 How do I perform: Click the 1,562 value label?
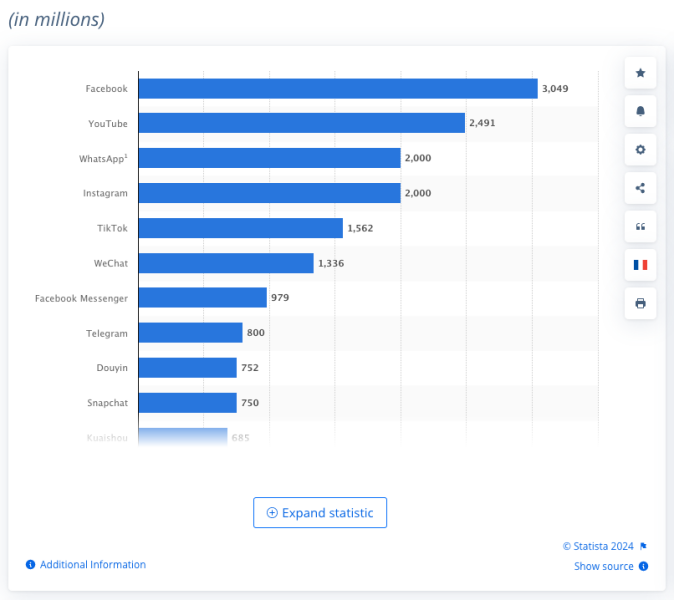pos(360,228)
